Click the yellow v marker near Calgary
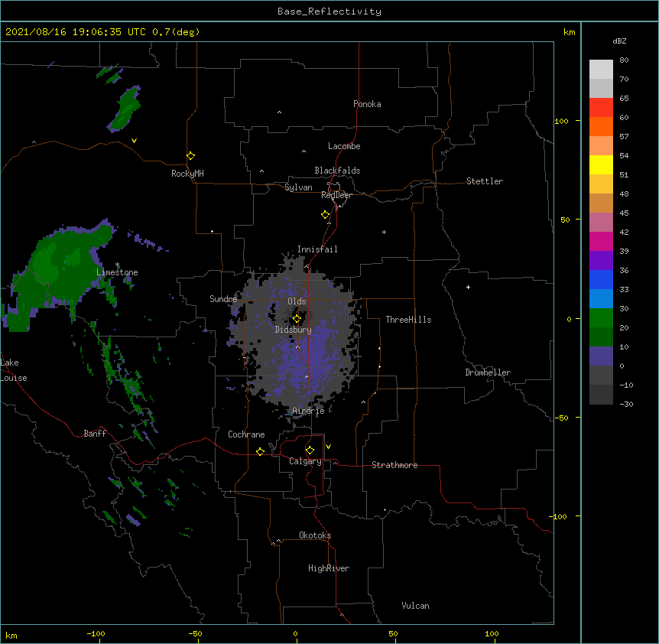Viewport: 659px width, 644px height. (328, 447)
